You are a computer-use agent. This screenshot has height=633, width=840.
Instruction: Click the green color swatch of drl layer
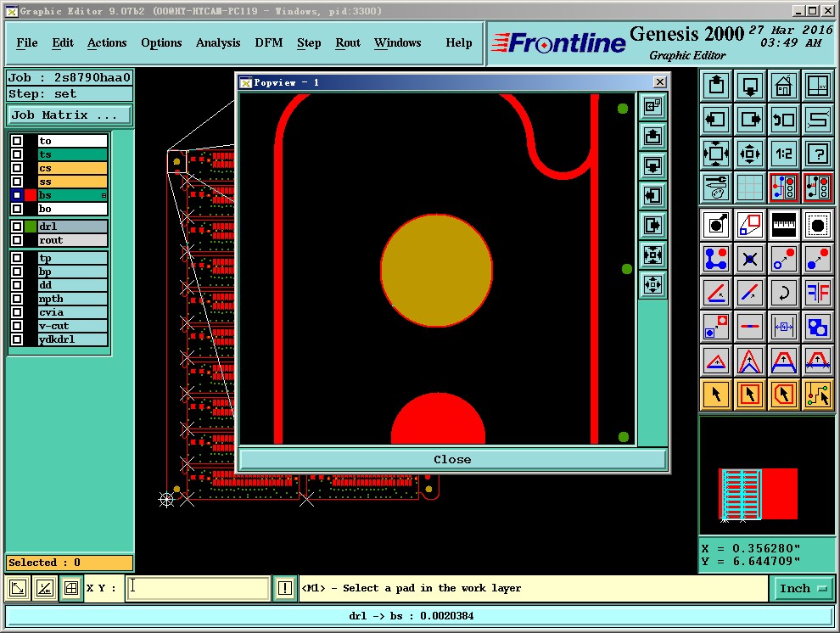click(x=30, y=227)
